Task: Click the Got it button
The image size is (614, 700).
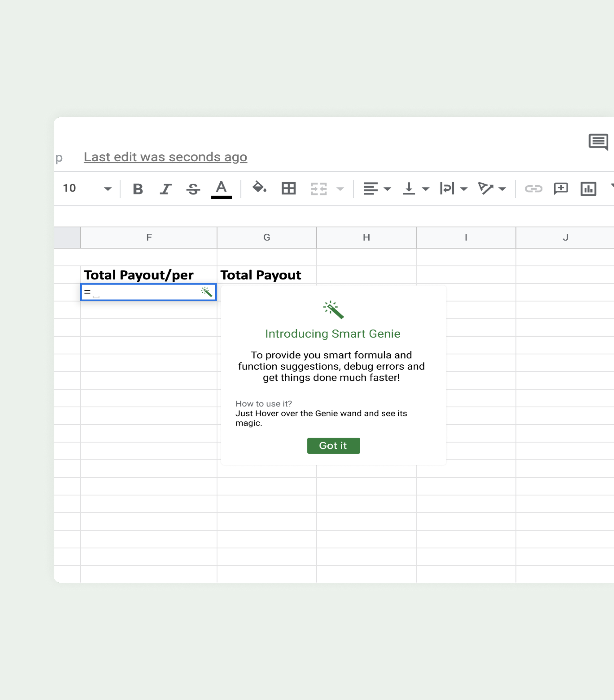Action: tap(333, 446)
